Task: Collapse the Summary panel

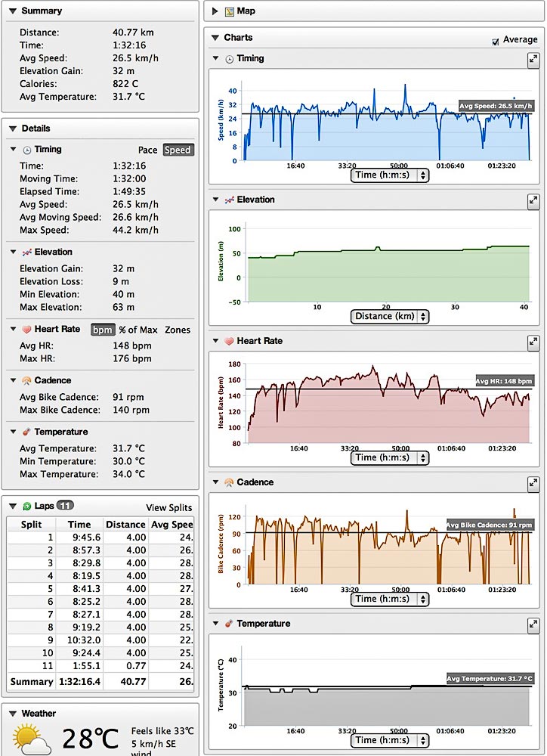Action: [12, 11]
